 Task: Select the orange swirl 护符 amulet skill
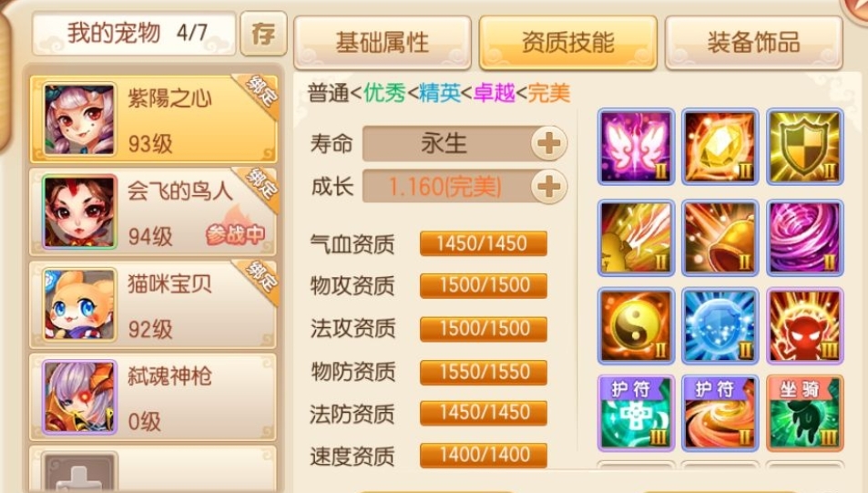720,413
